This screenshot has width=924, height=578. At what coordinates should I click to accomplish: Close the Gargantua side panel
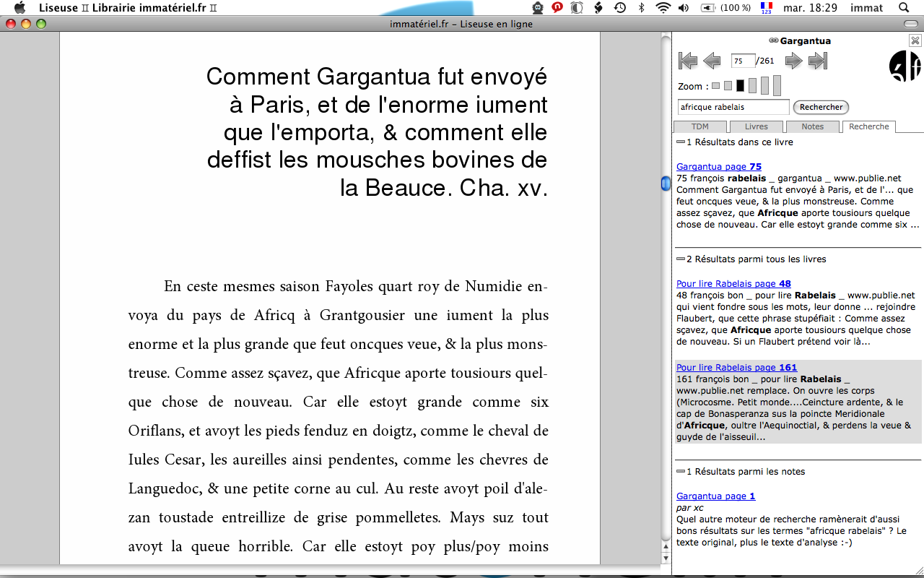pyautogui.click(x=915, y=41)
